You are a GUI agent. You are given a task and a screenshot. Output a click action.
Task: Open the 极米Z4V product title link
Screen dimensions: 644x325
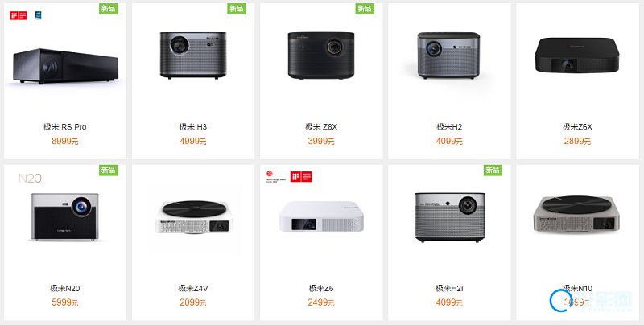click(x=193, y=288)
